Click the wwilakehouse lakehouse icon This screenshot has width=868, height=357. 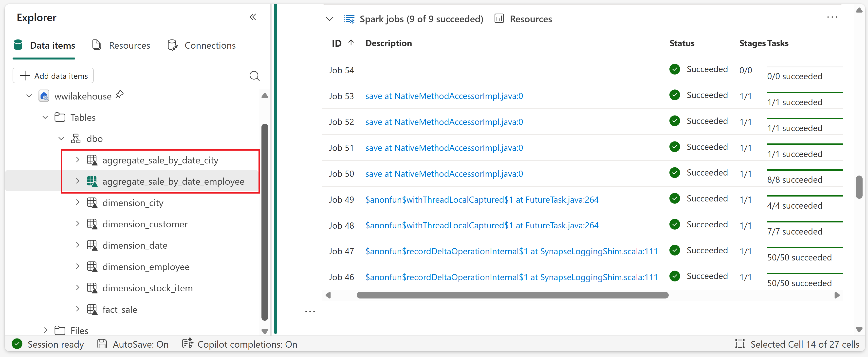tap(44, 96)
